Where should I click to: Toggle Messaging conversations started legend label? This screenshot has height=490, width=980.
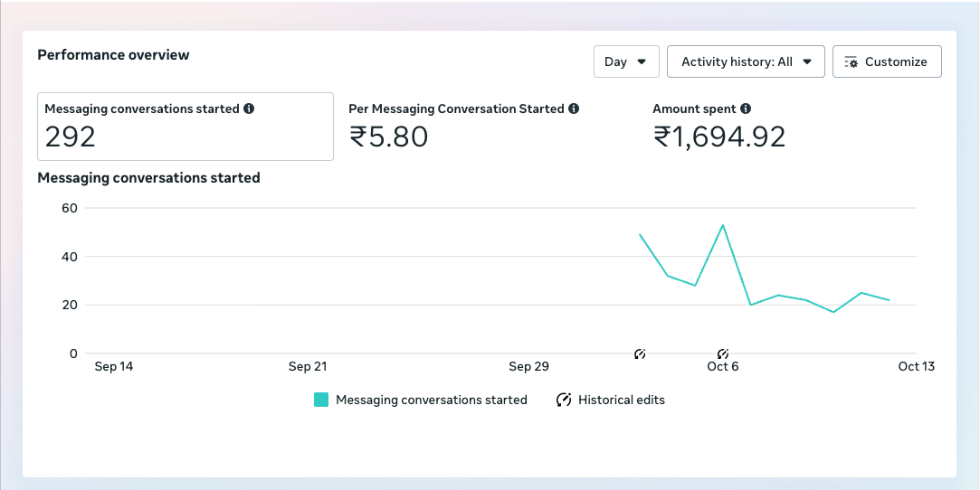[x=431, y=400]
